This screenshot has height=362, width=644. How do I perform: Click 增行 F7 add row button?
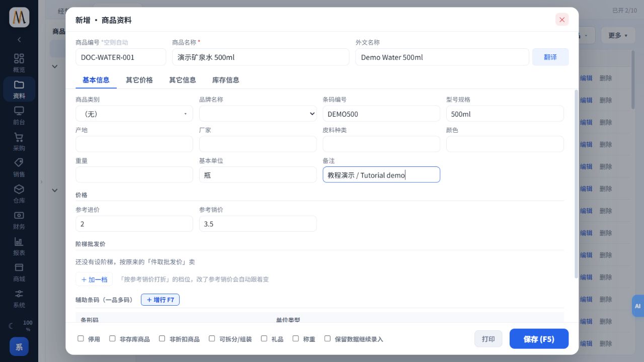click(x=160, y=300)
